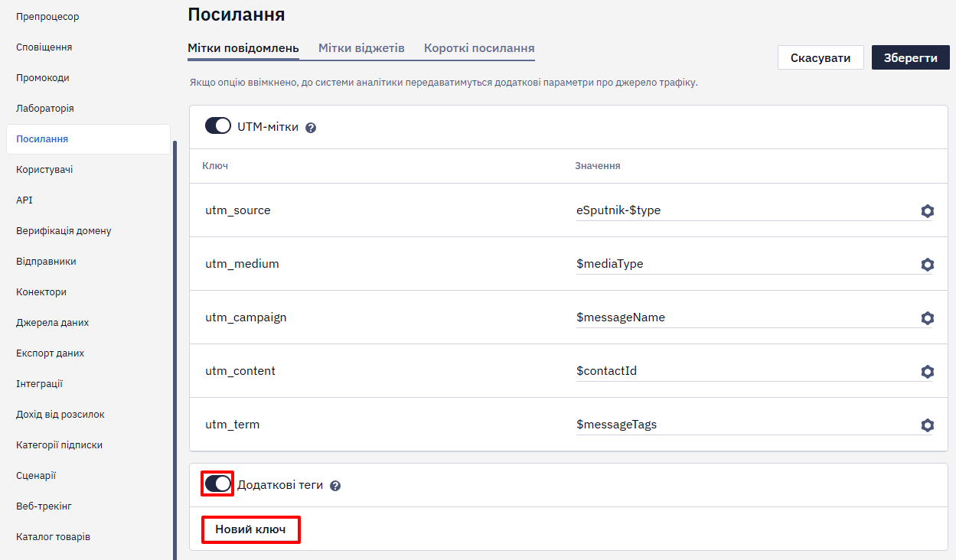
Task: Add a tag with Новий ключ button
Action: [x=250, y=529]
